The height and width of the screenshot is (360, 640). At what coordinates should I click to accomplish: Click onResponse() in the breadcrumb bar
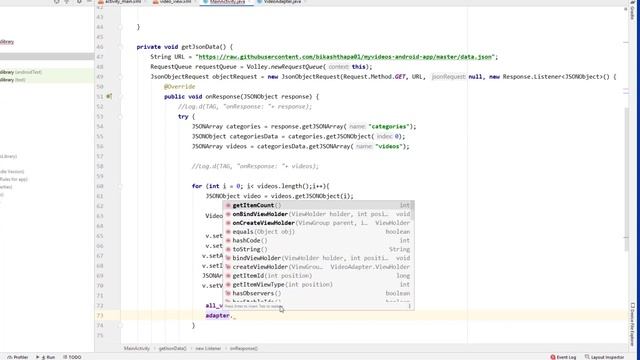244,349
